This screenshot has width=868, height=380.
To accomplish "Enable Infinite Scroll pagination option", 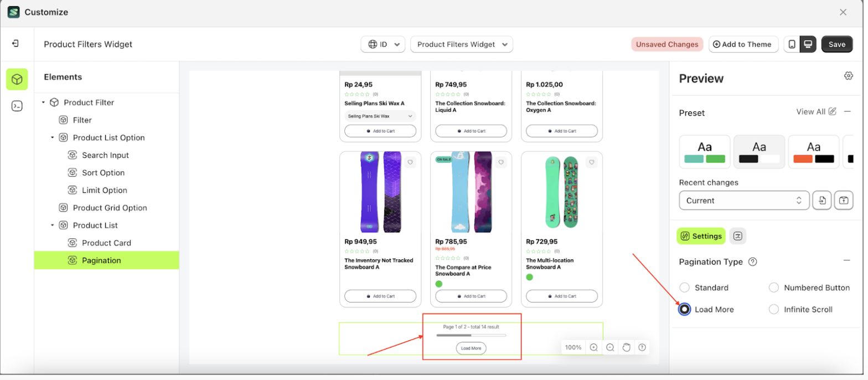I will [774, 310].
